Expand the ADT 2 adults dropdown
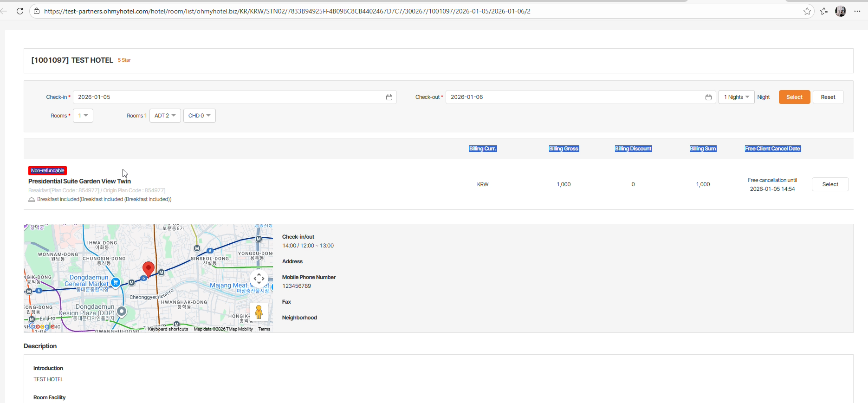868x403 pixels. click(165, 116)
